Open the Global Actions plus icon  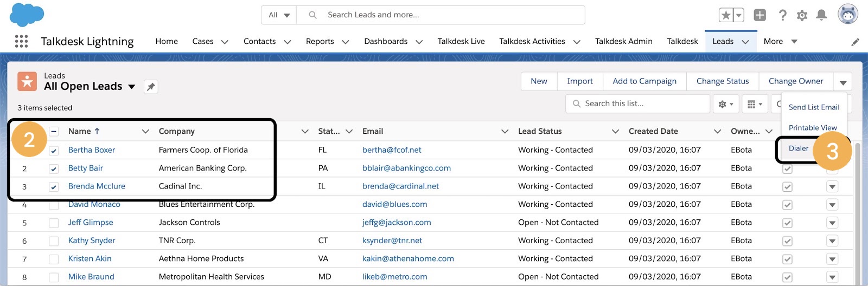click(760, 15)
